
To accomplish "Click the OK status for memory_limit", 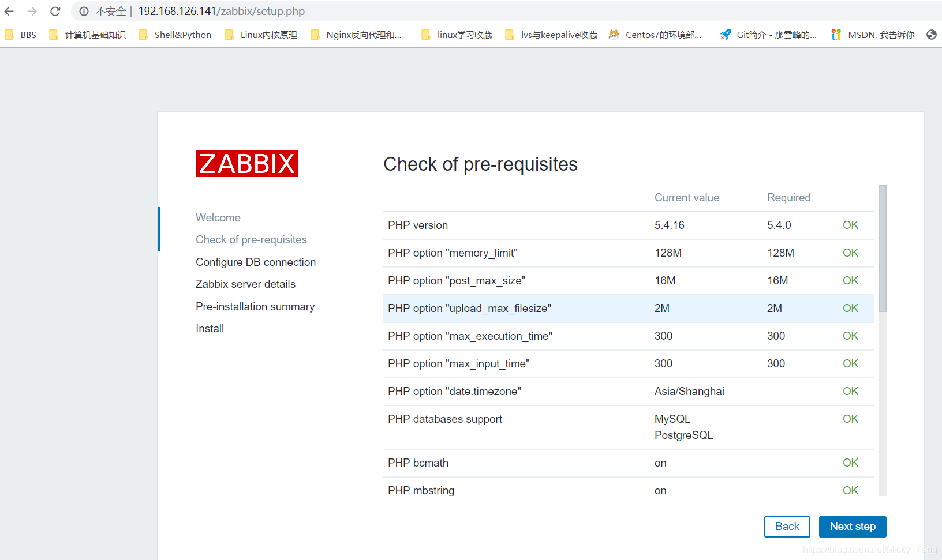I will click(850, 253).
